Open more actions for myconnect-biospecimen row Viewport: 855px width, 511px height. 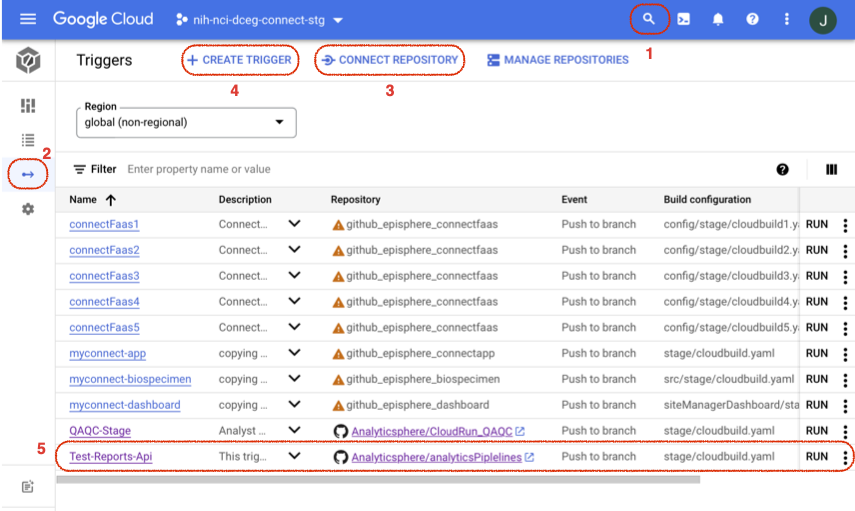[x=845, y=380]
